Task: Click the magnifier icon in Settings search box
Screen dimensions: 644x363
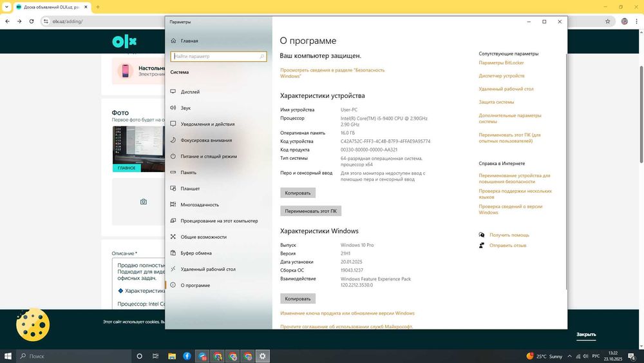Action: [x=261, y=56]
